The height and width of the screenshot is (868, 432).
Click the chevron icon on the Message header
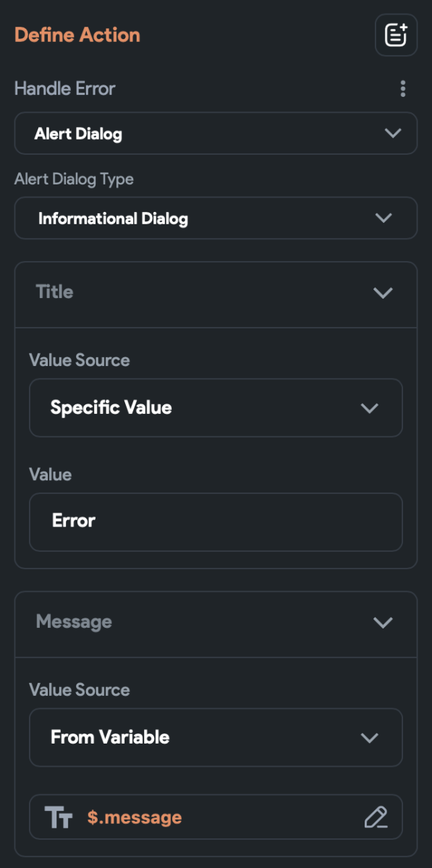(383, 623)
